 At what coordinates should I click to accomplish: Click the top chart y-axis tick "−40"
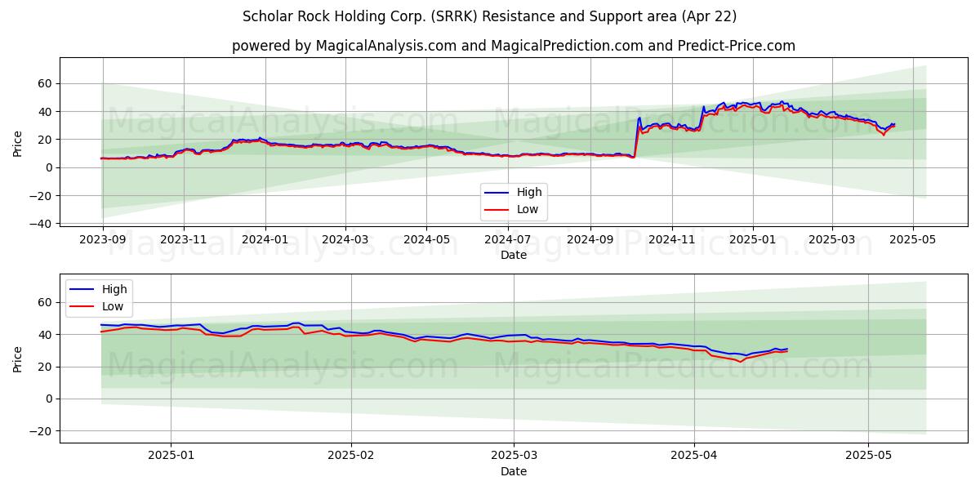(42, 224)
